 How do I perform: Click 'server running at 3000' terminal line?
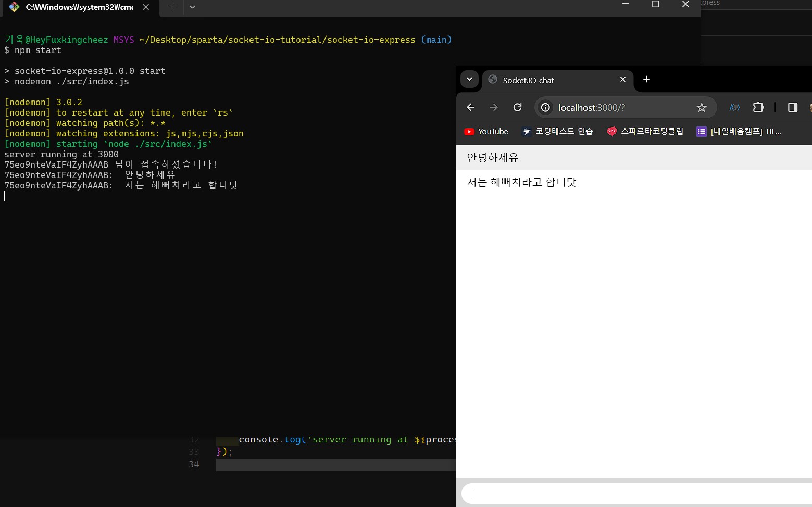[x=61, y=155]
